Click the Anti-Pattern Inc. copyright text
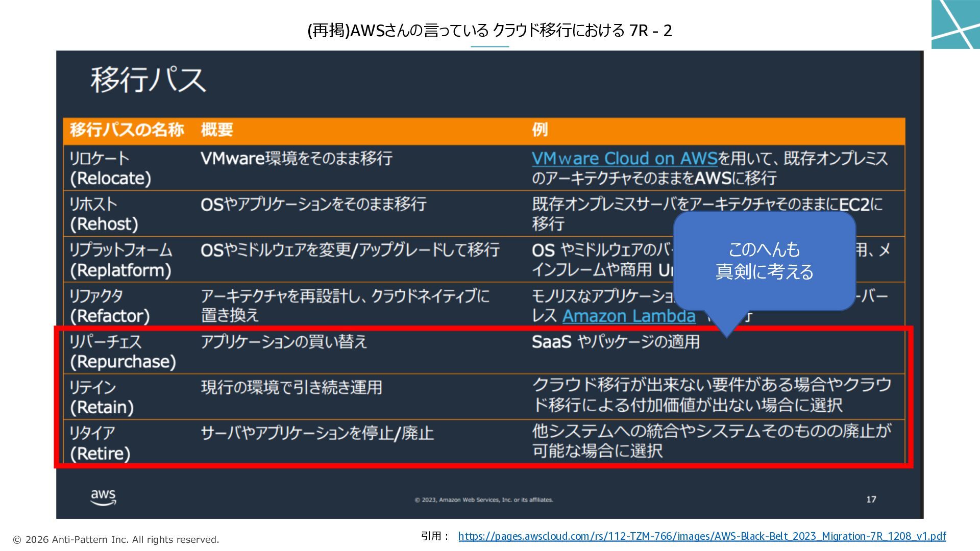The image size is (980, 551). [x=116, y=540]
